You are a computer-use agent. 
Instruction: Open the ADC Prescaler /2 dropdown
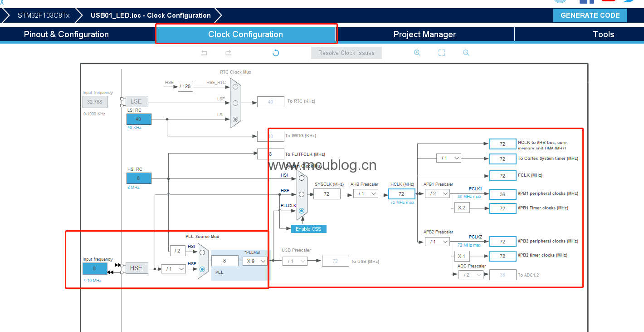coord(471,275)
